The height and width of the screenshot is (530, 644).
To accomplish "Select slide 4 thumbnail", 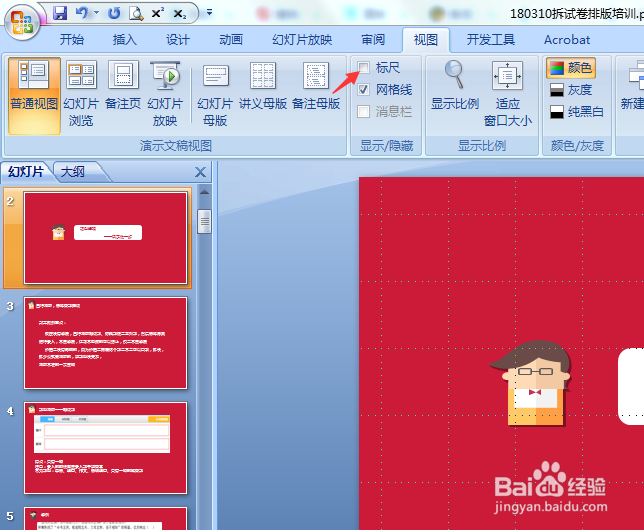I will click(106, 448).
